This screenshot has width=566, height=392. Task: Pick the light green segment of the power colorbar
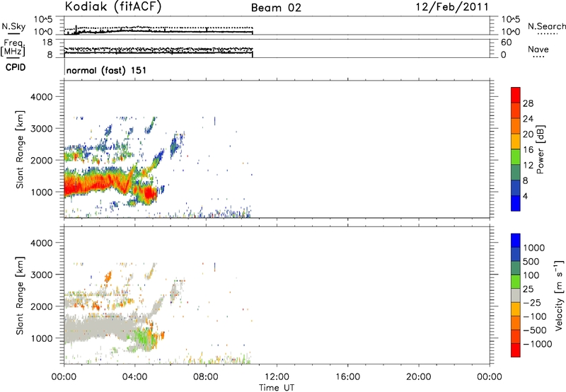(x=516, y=157)
